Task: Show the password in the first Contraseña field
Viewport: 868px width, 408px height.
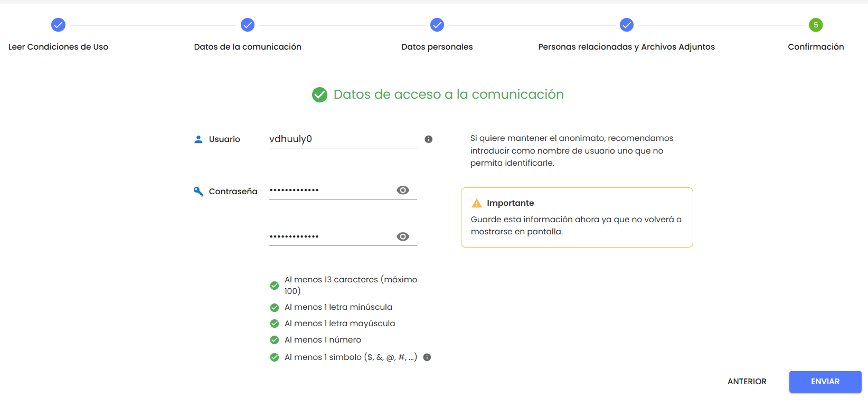Action: [403, 191]
